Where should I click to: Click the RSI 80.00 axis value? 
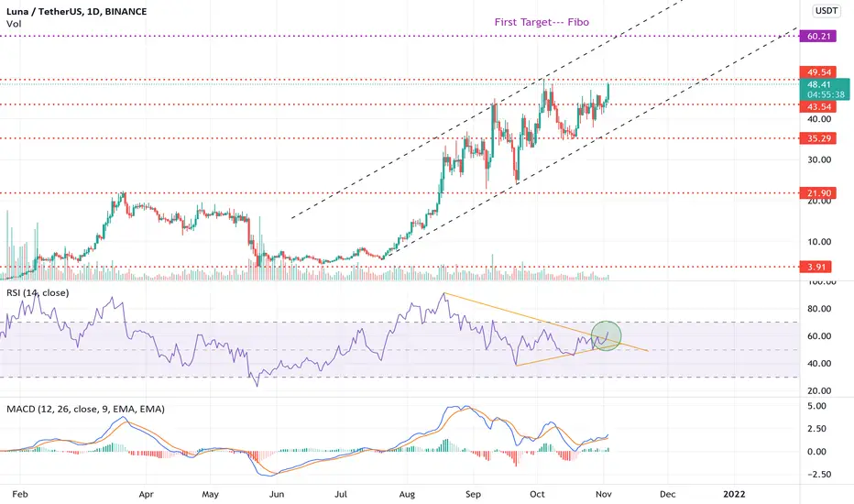coord(819,309)
